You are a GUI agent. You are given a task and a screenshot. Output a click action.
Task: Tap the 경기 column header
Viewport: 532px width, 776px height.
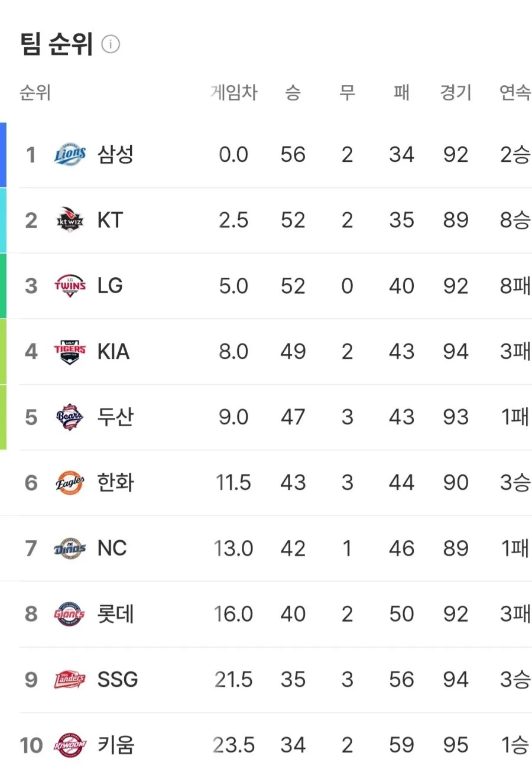(x=456, y=93)
